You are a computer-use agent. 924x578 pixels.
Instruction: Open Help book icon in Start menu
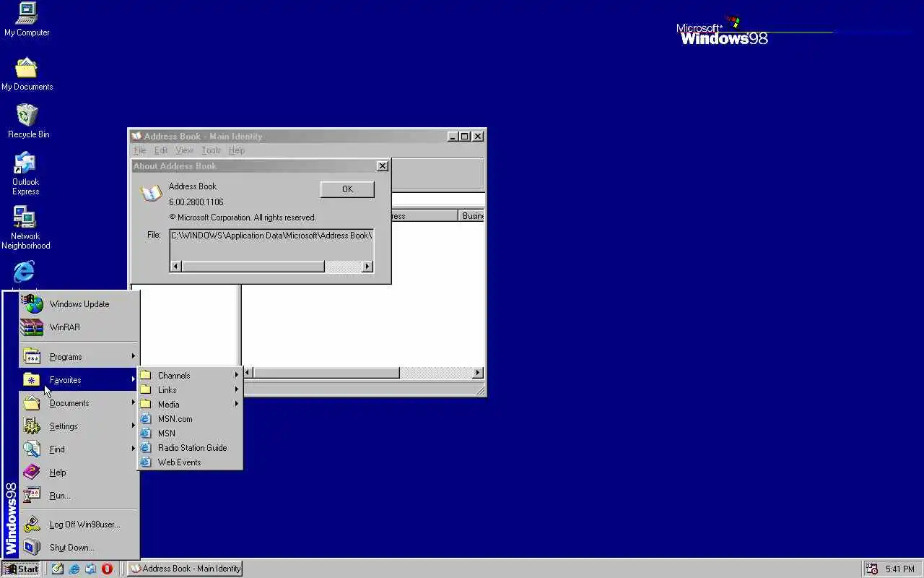32,473
